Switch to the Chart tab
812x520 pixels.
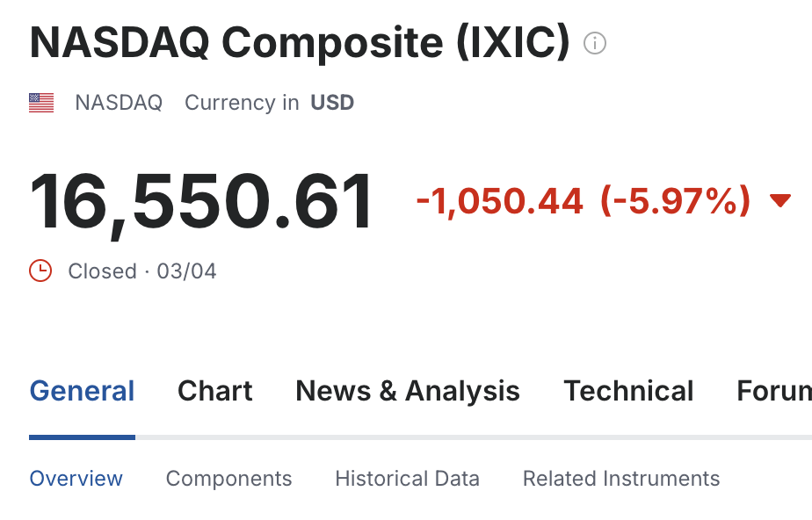[x=215, y=391]
